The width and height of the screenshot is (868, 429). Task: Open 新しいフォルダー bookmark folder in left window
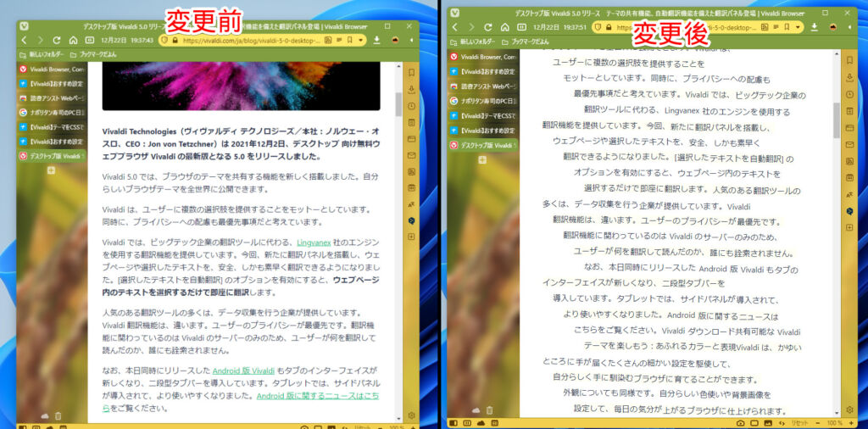(42, 55)
